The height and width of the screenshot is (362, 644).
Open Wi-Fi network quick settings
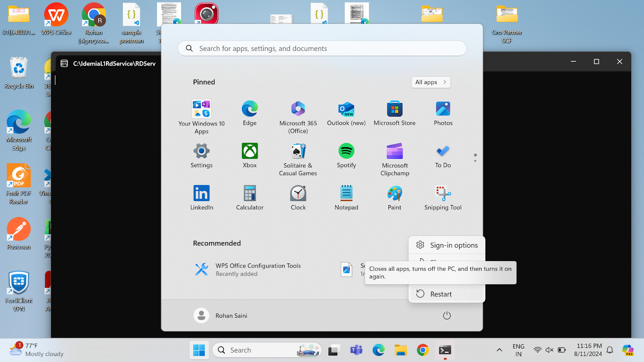coord(537,350)
